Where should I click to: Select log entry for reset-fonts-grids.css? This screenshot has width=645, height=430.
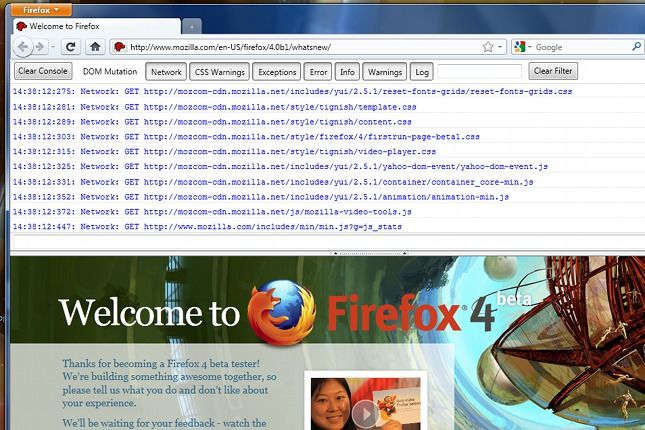point(327,91)
